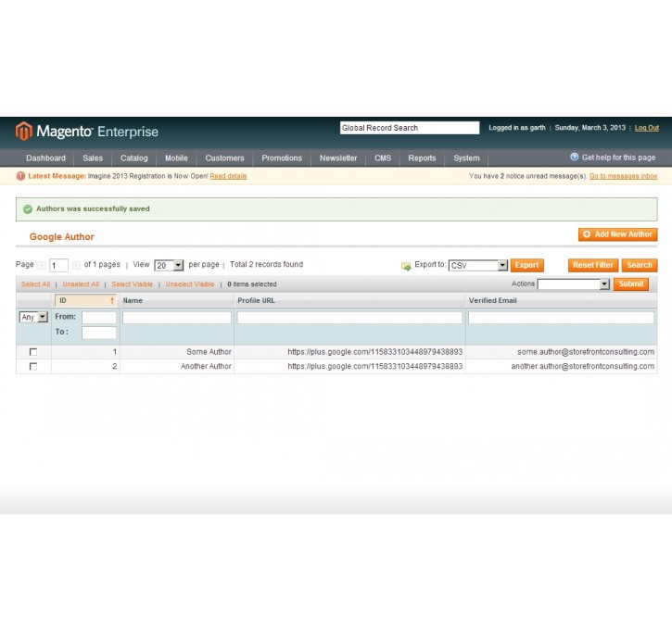Click the Export button
Image resolution: width=672 pixels, height=630 pixels.
(526, 266)
